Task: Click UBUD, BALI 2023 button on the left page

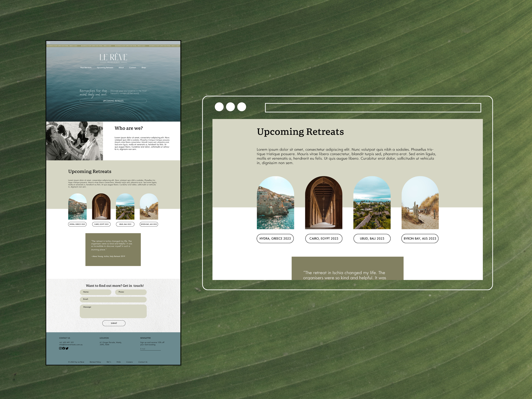Action: [x=125, y=224]
